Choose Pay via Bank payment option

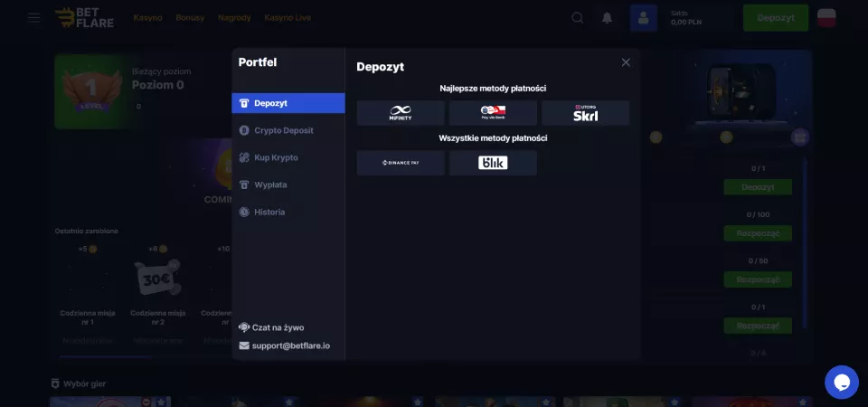click(x=493, y=113)
